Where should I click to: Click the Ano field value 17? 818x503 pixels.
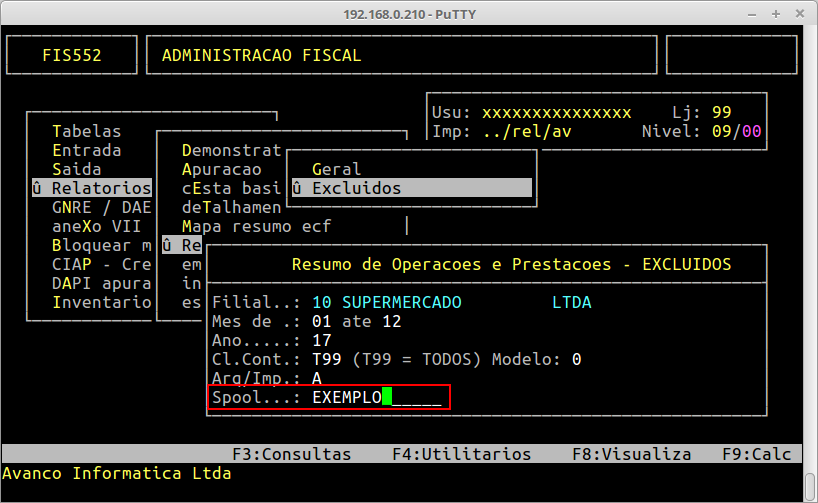(x=321, y=340)
